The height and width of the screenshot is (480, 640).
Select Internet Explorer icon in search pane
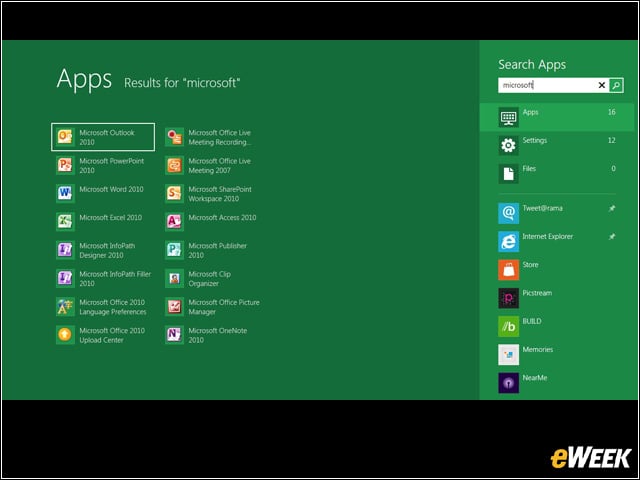(509, 241)
